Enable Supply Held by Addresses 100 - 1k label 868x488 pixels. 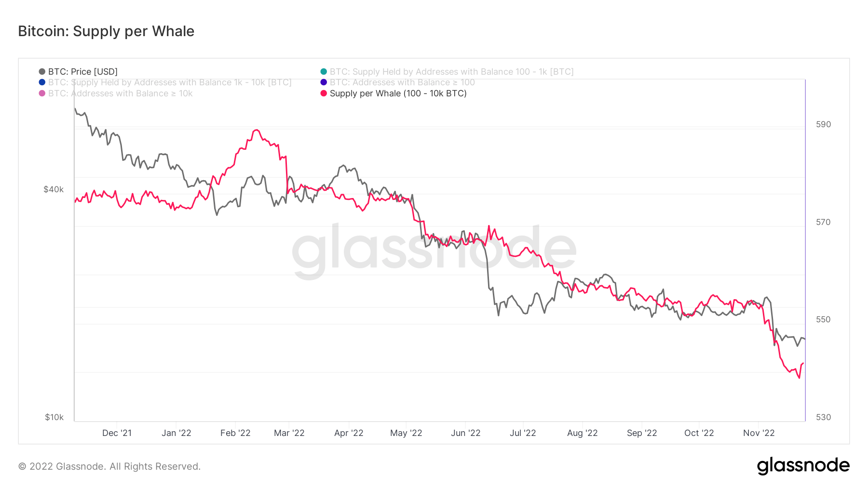pos(451,72)
